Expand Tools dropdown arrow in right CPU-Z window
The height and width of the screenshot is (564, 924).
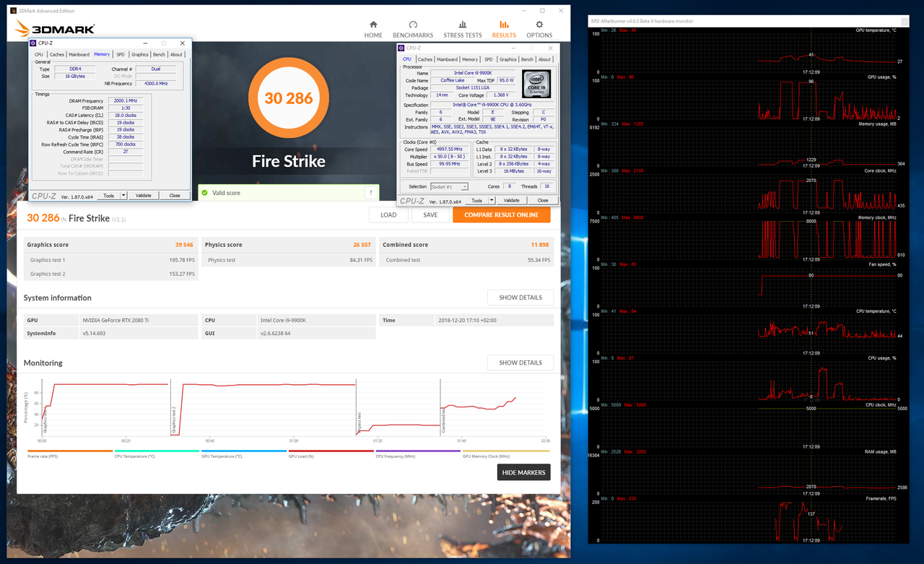tap(492, 200)
